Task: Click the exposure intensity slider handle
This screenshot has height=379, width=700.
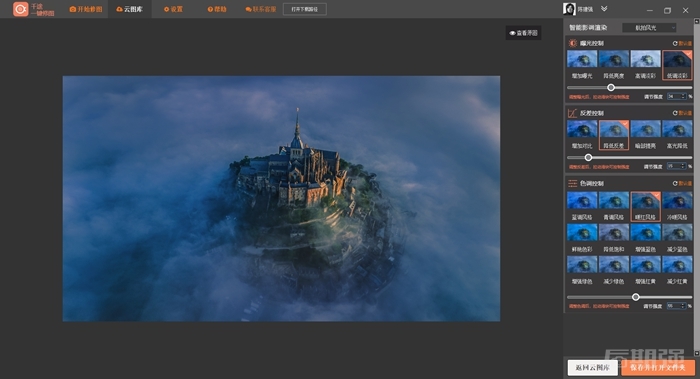Action: tap(611, 87)
